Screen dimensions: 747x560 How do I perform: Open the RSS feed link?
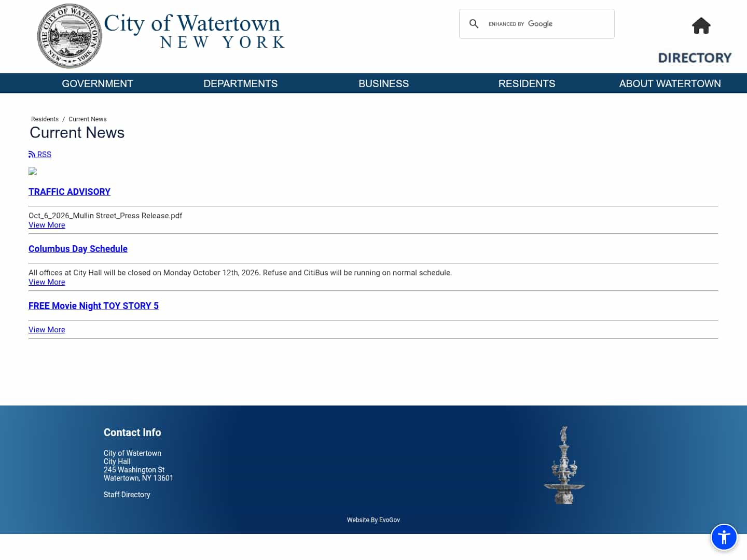(40, 155)
